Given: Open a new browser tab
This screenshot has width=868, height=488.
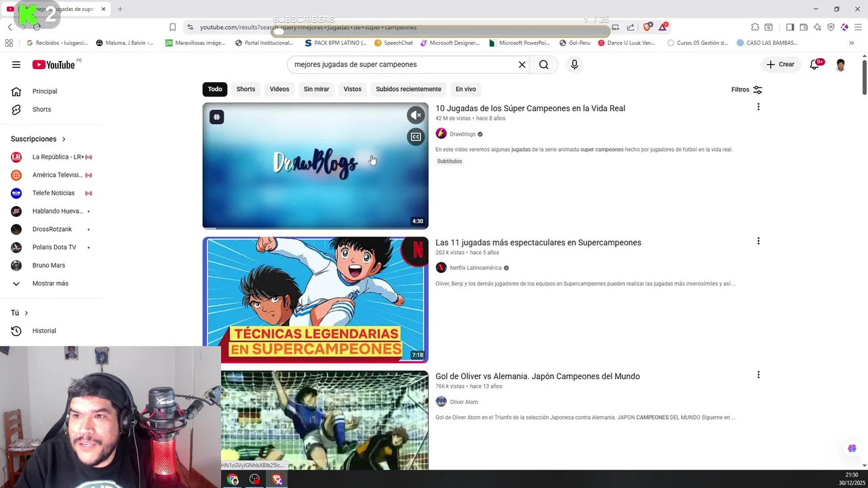Looking at the screenshot, I should 120,9.
